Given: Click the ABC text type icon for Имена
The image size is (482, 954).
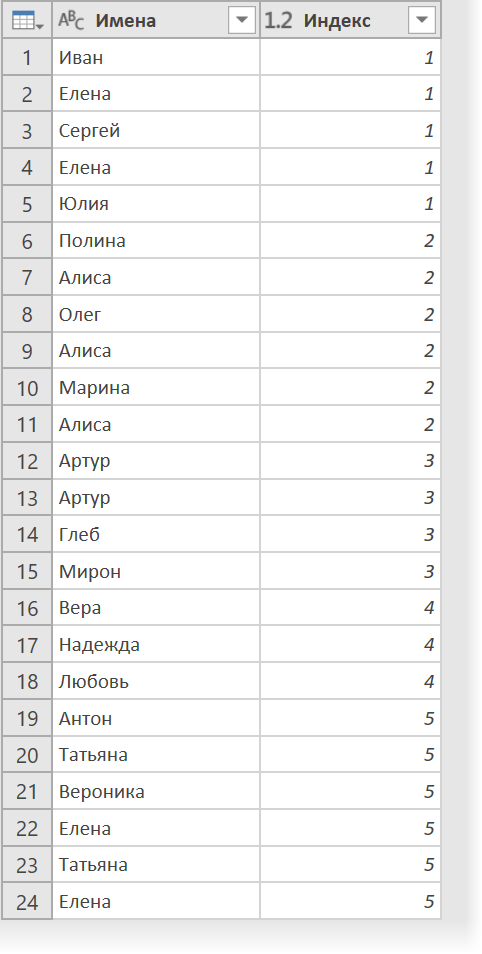Looking at the screenshot, I should coord(71,21).
